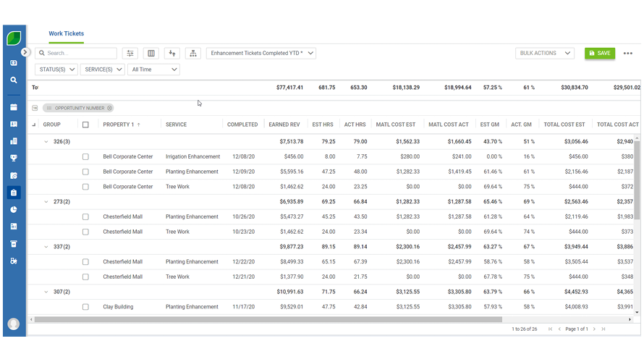Open the payments icon in sidebar

point(14,63)
